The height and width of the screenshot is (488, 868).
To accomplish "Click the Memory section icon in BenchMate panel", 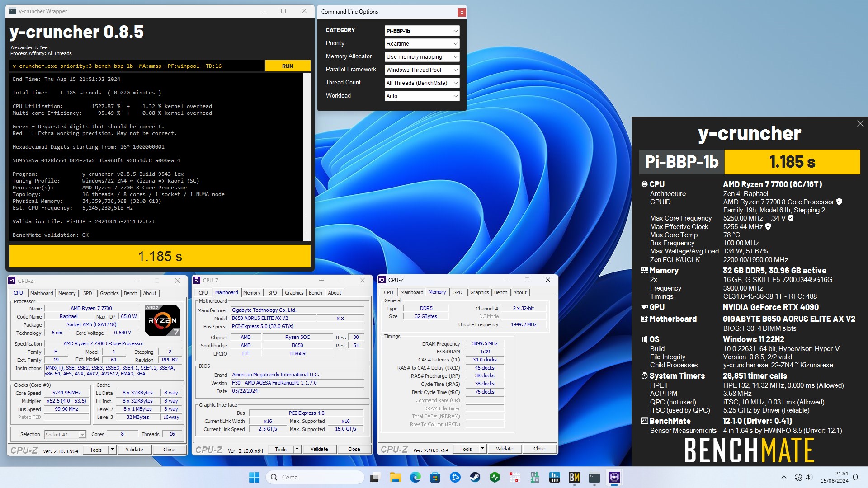I will [x=644, y=270].
